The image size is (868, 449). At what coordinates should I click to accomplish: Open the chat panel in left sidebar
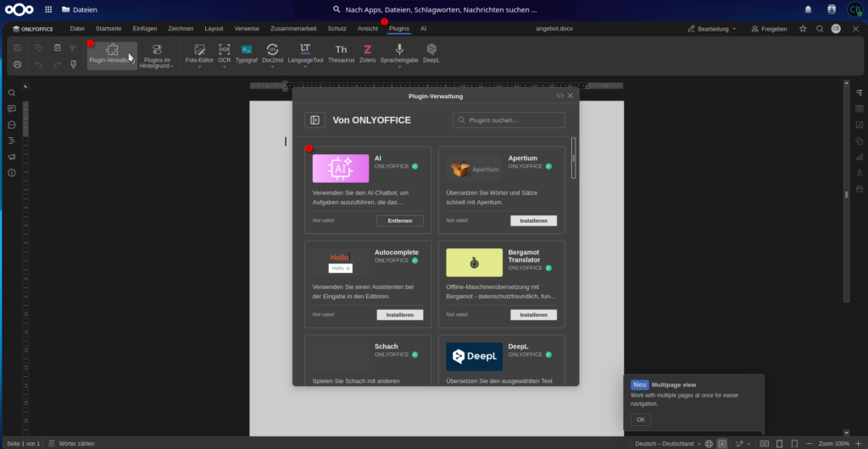click(12, 125)
